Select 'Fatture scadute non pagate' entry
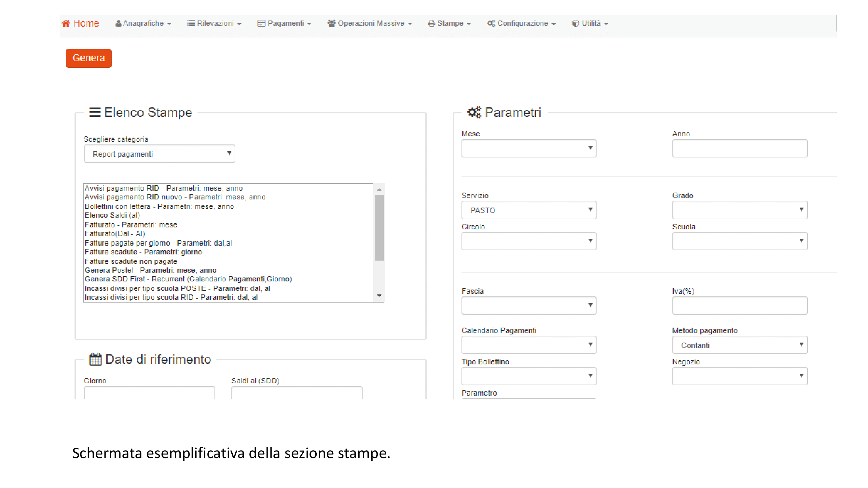 tap(131, 261)
